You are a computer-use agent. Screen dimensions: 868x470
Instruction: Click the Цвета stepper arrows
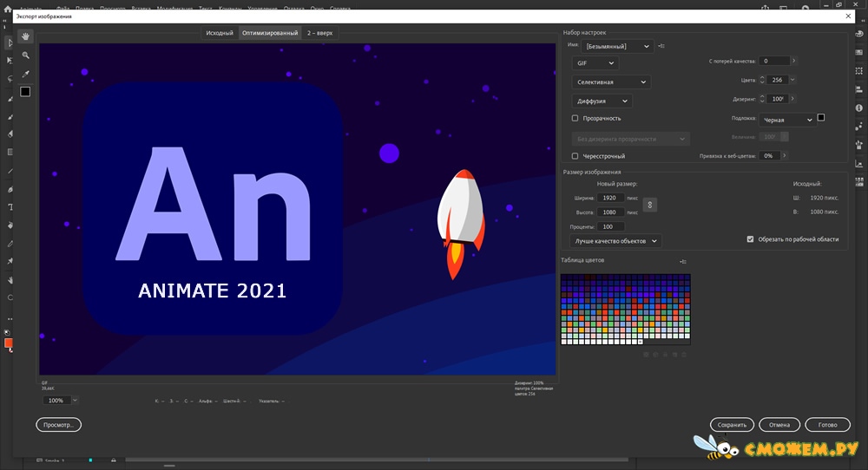762,80
